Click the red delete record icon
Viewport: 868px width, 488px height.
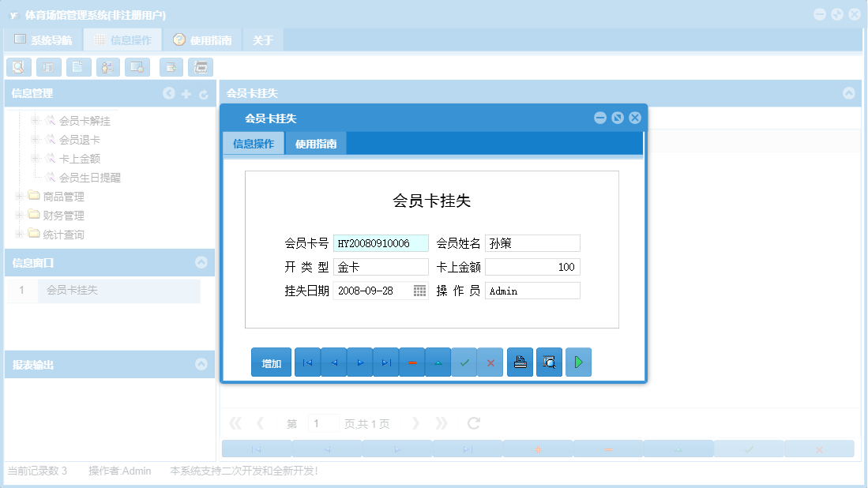(x=411, y=362)
